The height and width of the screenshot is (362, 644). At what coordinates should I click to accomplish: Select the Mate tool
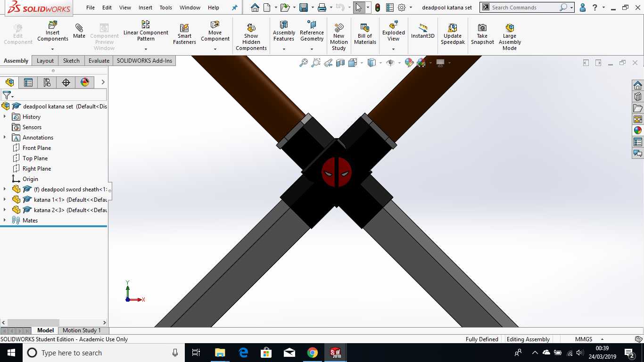[79, 31]
